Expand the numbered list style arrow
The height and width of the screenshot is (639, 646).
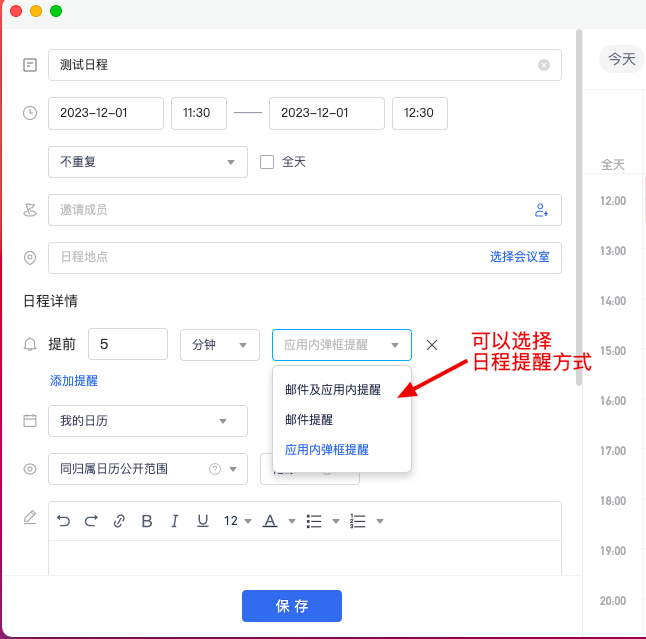pyautogui.click(x=380, y=521)
